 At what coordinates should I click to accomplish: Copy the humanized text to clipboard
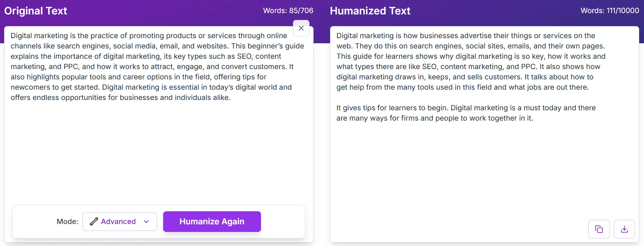(x=599, y=229)
